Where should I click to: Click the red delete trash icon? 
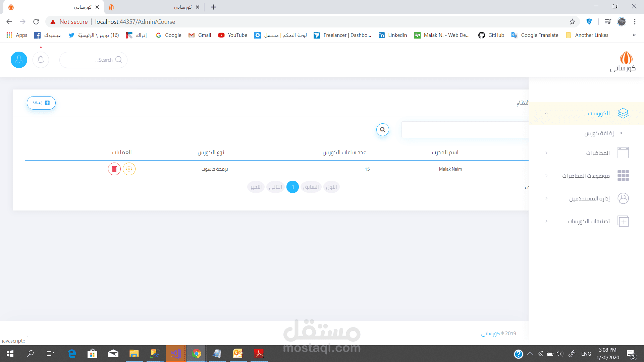[114, 169]
